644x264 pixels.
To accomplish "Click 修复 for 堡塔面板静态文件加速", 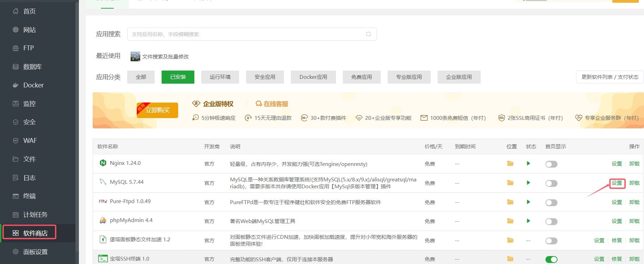I will [617, 241].
